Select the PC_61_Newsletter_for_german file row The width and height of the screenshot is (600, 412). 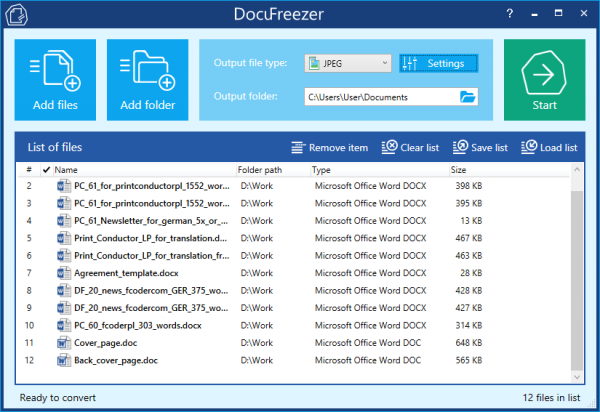293,221
